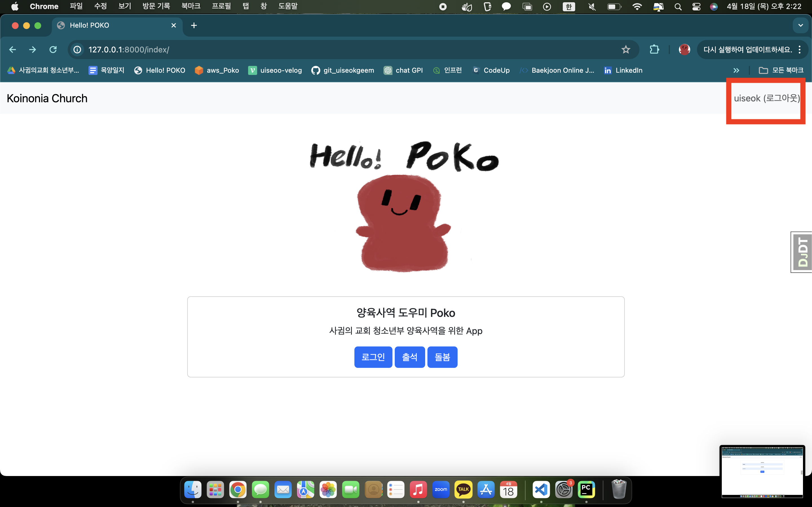
Task: Open PyCharm from the dock
Action: (586, 490)
